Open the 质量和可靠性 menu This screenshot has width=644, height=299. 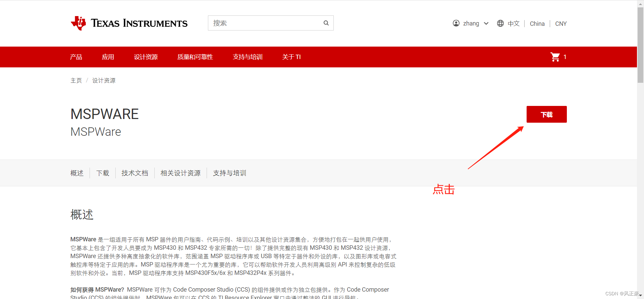195,57
